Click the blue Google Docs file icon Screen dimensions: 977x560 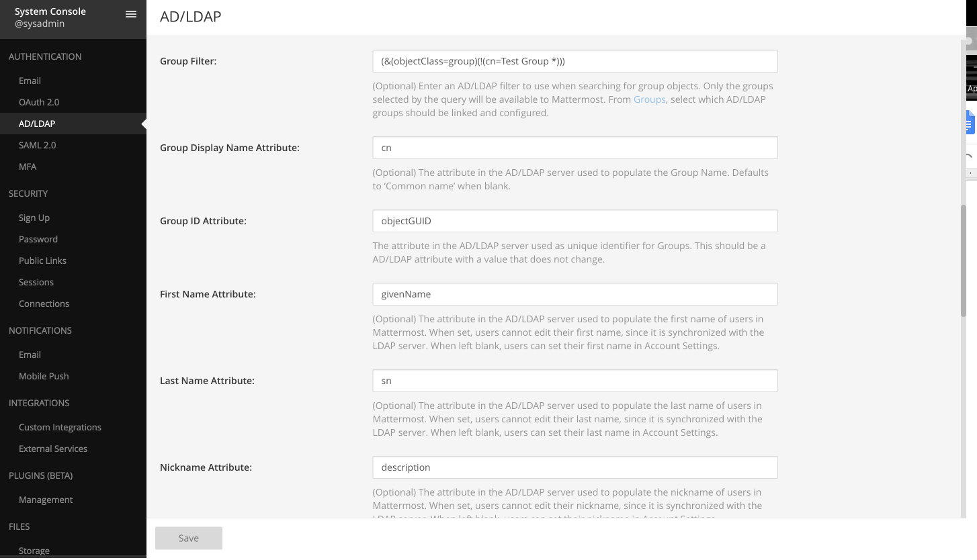pos(970,123)
